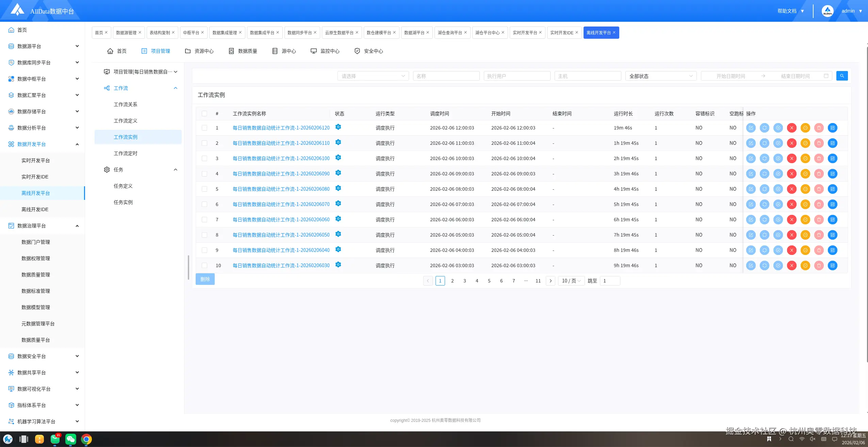
Task: Open workflow instance ending in 20260206080
Action: (281, 189)
